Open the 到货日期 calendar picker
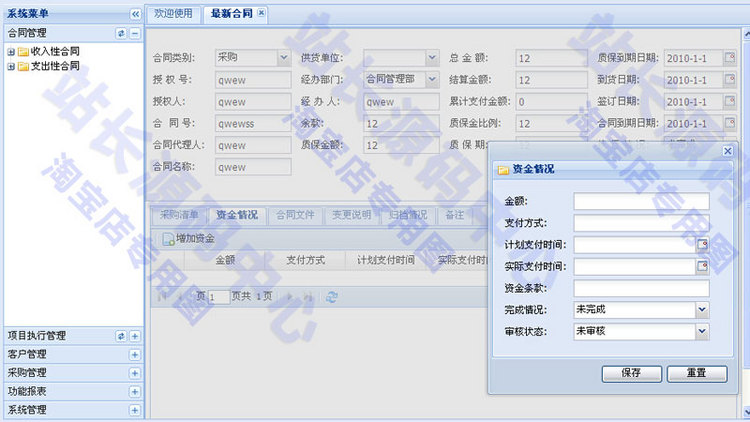Viewport: 750px width, 422px height. pos(729,79)
